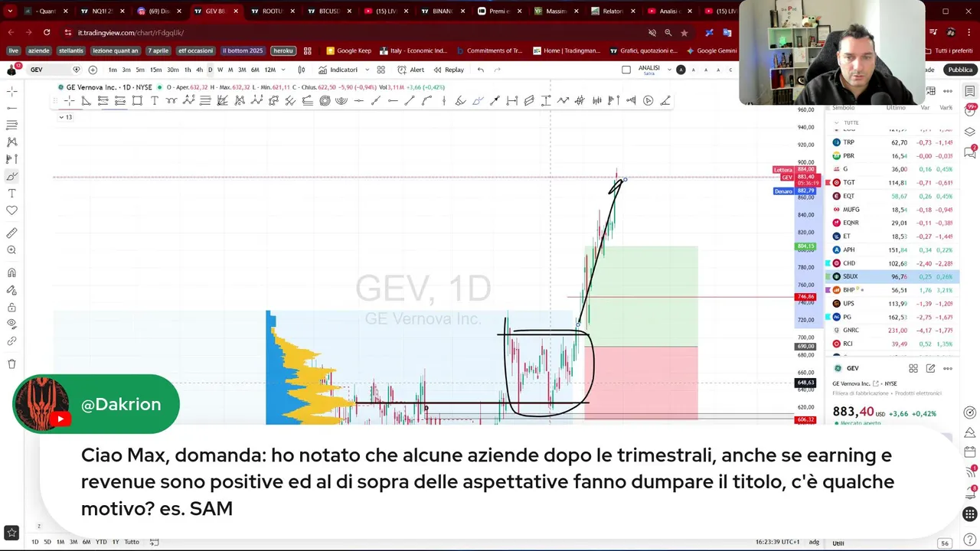The image size is (980, 551).
Task: Select the bar replay circle icon in drawing toolbar
Action: coord(648,101)
